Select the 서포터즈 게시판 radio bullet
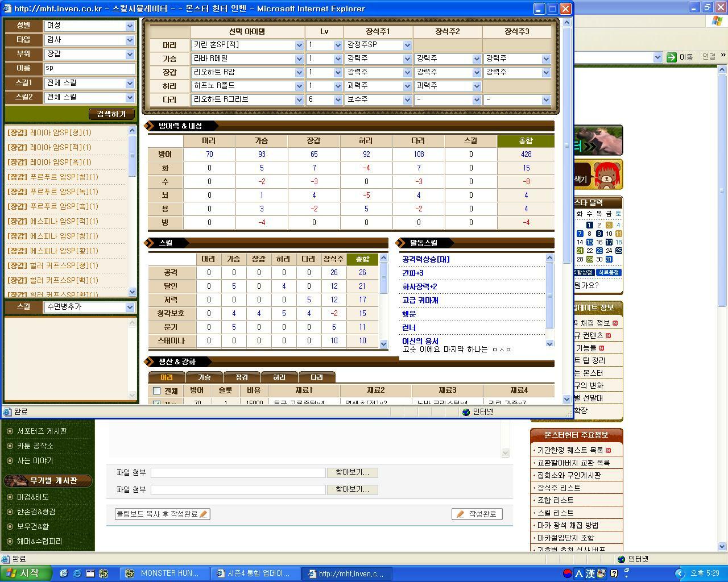The width and height of the screenshot is (728, 582). click(10, 431)
